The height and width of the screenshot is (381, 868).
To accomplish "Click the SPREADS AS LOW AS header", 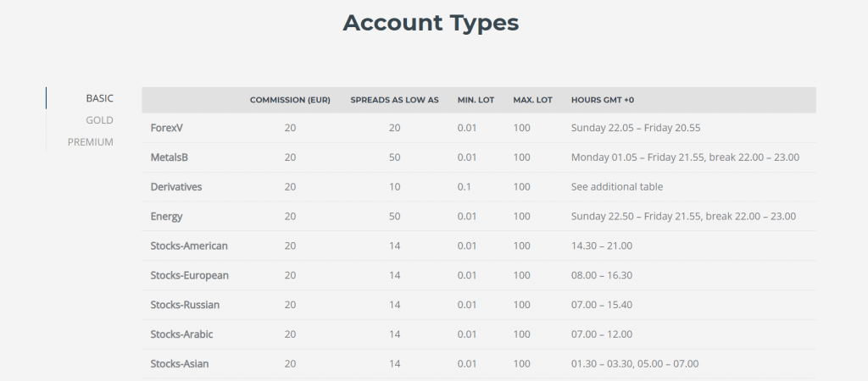I will point(395,100).
